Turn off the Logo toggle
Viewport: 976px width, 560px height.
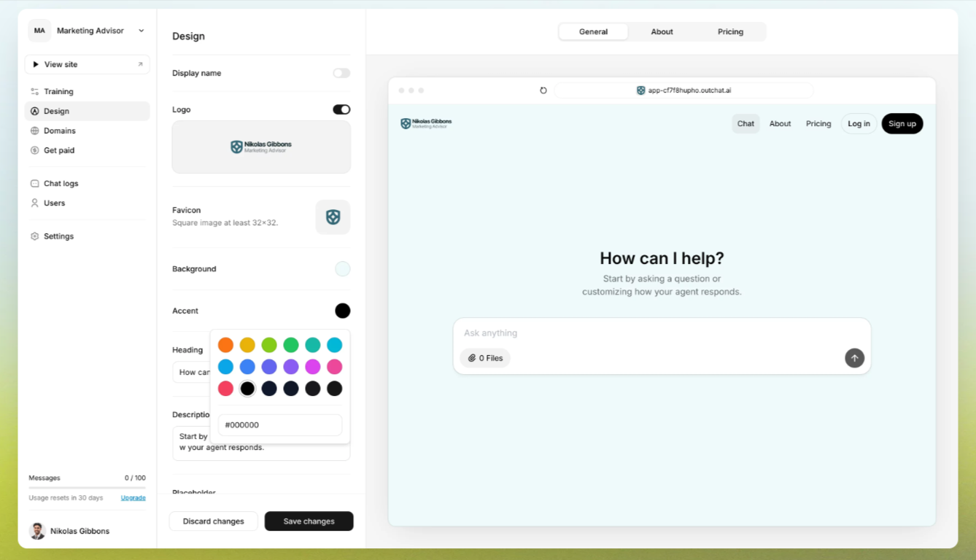(x=341, y=109)
